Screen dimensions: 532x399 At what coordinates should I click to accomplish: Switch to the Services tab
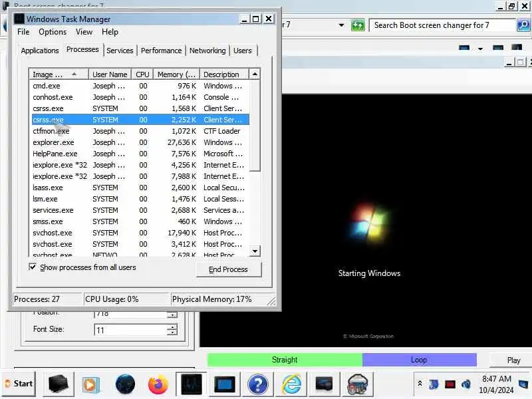(x=120, y=51)
